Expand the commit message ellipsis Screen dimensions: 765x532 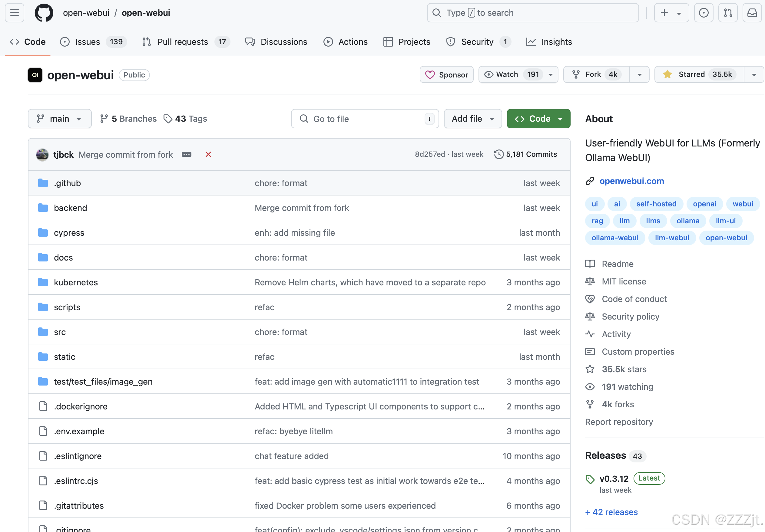tap(186, 154)
